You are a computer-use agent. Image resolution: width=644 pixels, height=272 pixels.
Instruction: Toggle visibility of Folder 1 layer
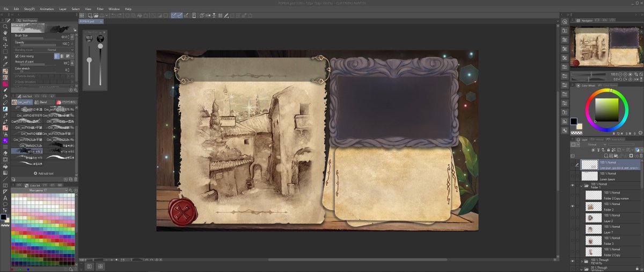(x=573, y=185)
